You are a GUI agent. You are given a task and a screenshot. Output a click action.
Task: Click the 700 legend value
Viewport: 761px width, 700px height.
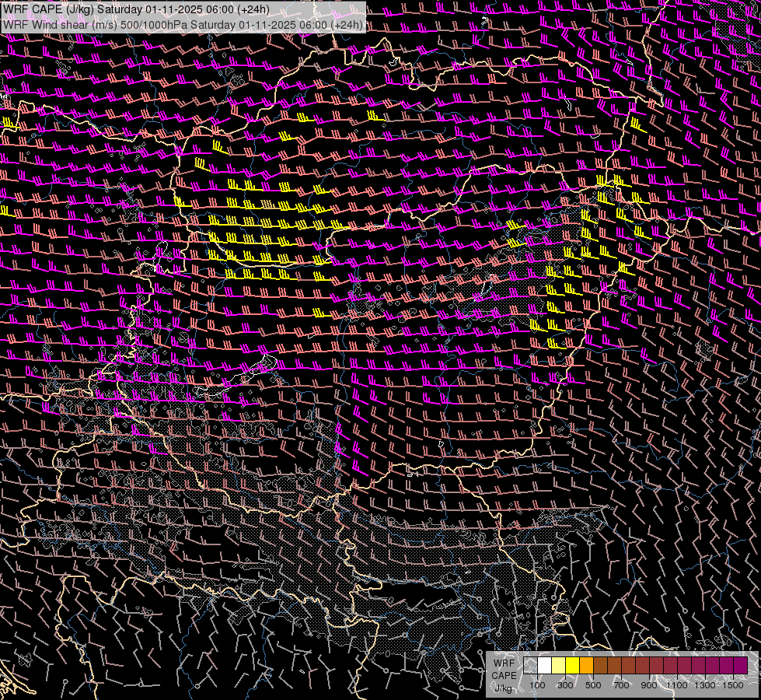click(x=621, y=685)
